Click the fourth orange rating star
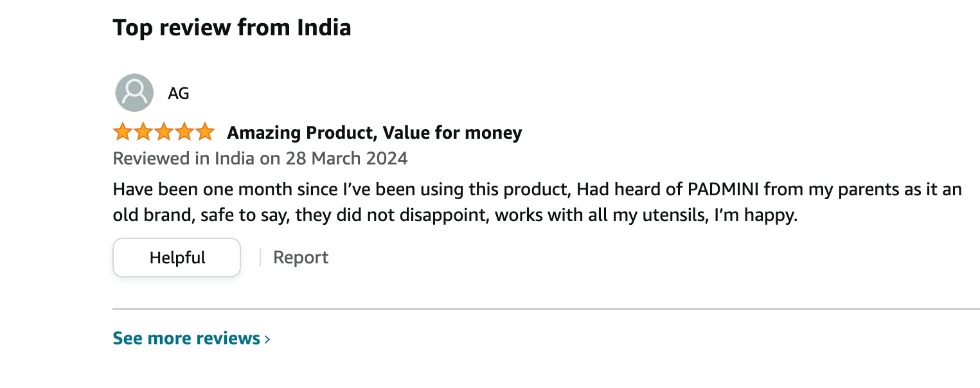980x388 pixels. tap(184, 132)
